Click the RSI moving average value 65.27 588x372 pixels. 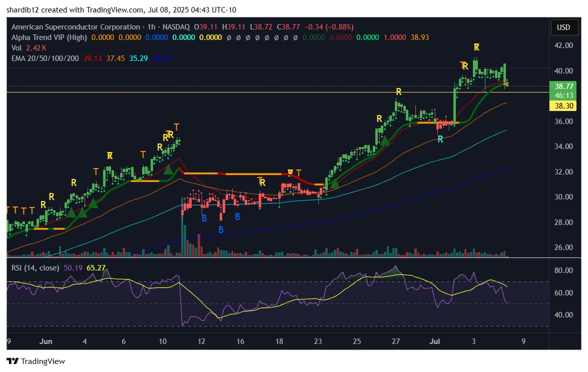click(96, 268)
